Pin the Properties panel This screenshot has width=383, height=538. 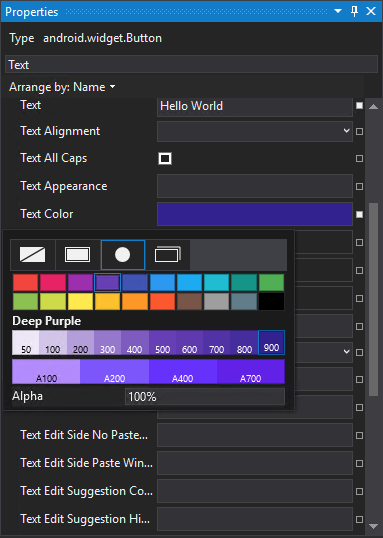coord(355,11)
